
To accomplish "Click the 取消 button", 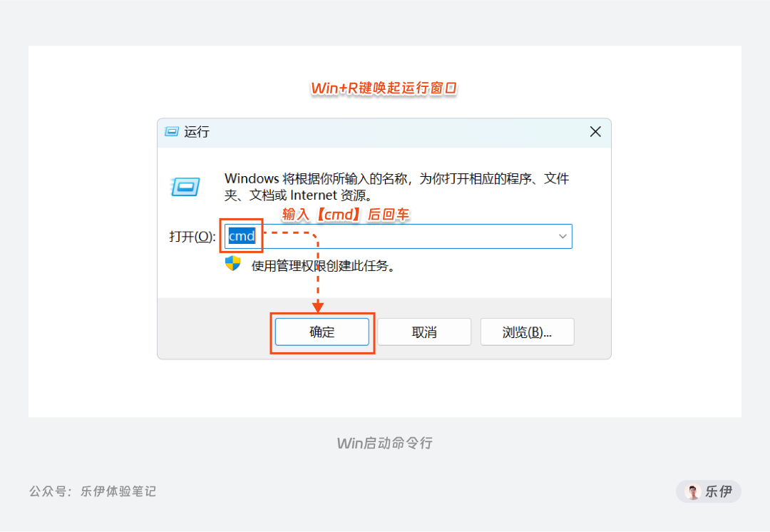I will coord(424,331).
